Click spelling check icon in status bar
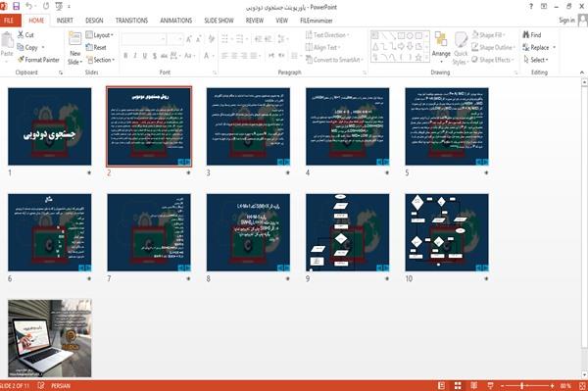Screen dimensions: 588x391 (x=41, y=386)
